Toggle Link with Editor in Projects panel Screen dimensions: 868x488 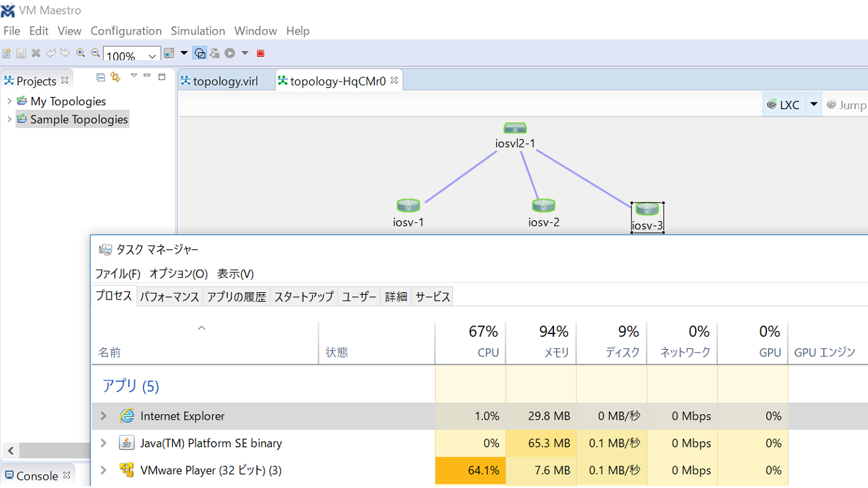[x=115, y=77]
